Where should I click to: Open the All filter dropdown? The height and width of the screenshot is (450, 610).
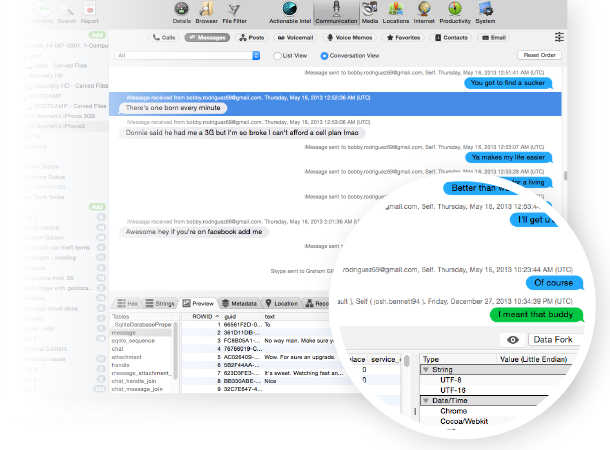coord(187,56)
